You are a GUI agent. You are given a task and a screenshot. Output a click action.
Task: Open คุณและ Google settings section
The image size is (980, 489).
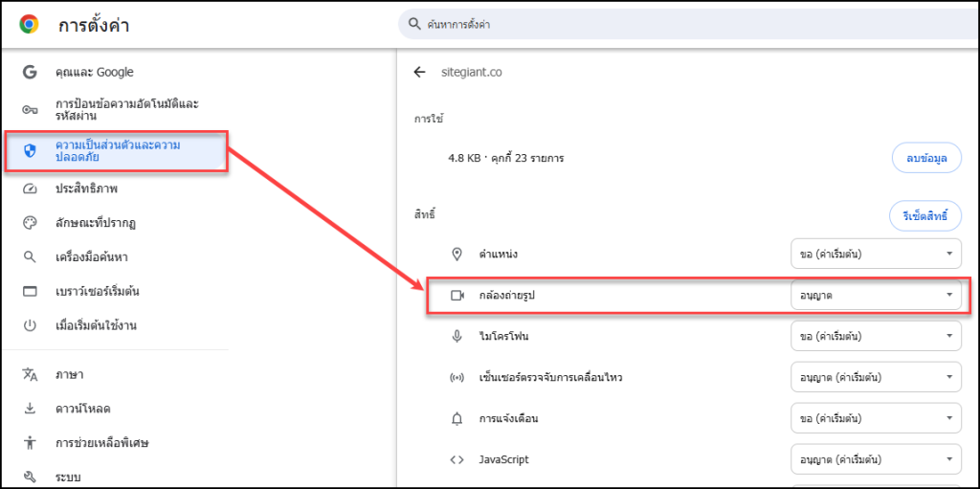tap(94, 72)
